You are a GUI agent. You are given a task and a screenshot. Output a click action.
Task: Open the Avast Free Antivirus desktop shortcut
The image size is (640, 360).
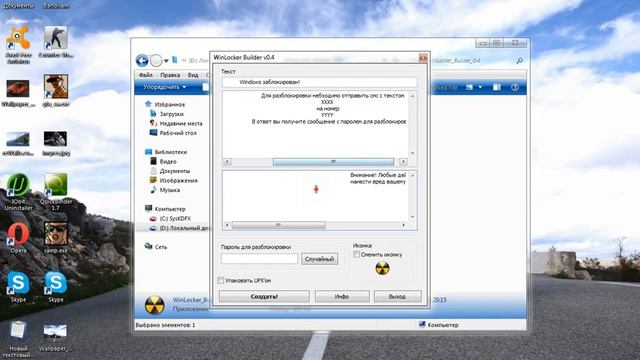(x=18, y=44)
